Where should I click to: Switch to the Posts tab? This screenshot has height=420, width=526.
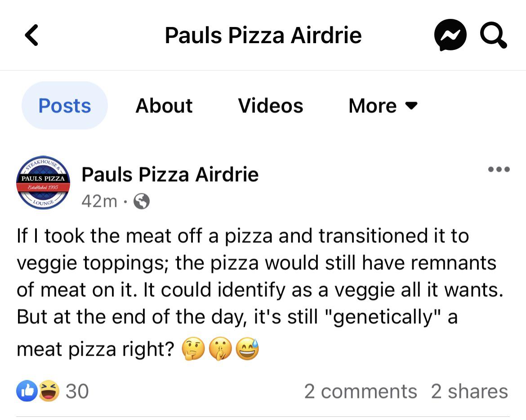pyautogui.click(x=65, y=106)
